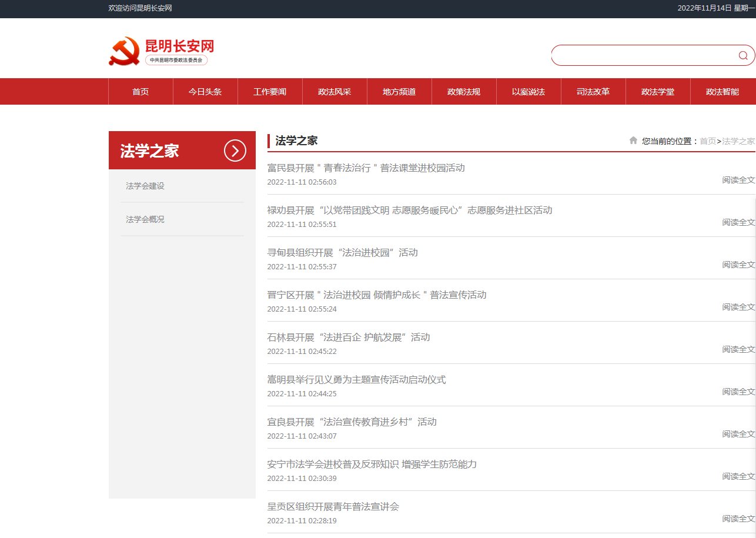The height and width of the screenshot is (538, 756).
Task: Read the 石林县 法进百企 article
Action: pyautogui.click(x=348, y=337)
